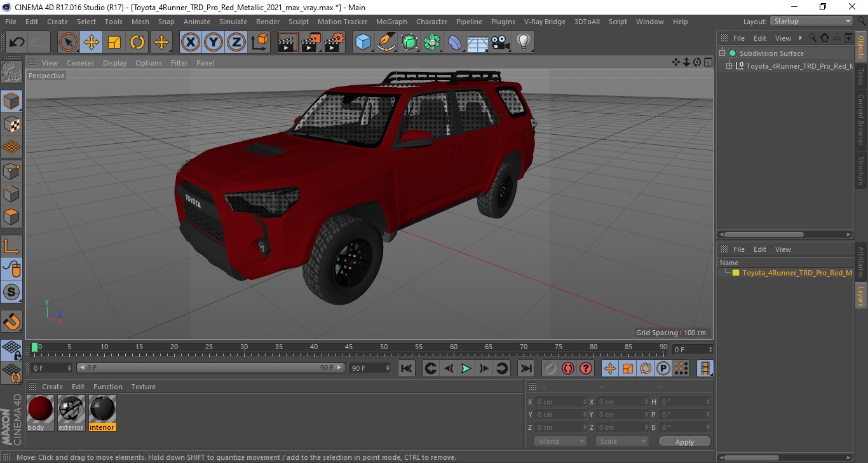This screenshot has width=868, height=463.
Task: Open the Sculpt menu
Action: 299,22
